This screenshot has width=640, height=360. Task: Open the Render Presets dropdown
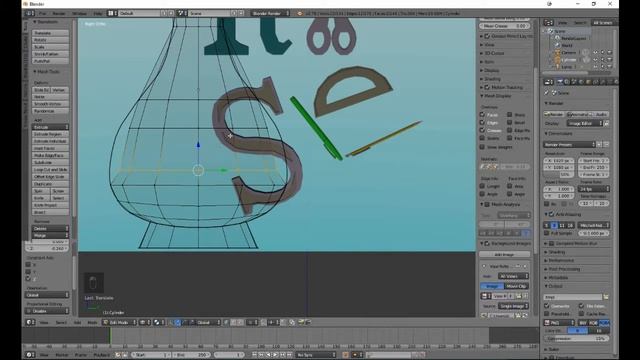coord(569,144)
